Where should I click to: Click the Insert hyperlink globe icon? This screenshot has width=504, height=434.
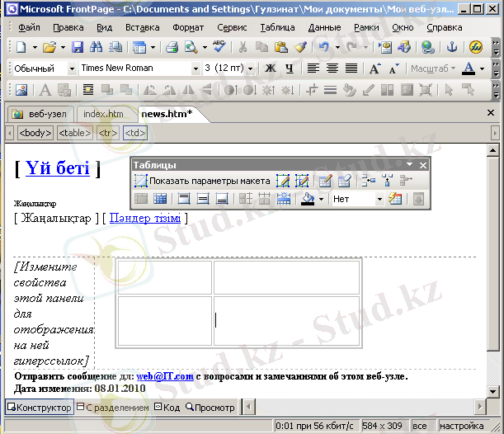tap(426, 47)
